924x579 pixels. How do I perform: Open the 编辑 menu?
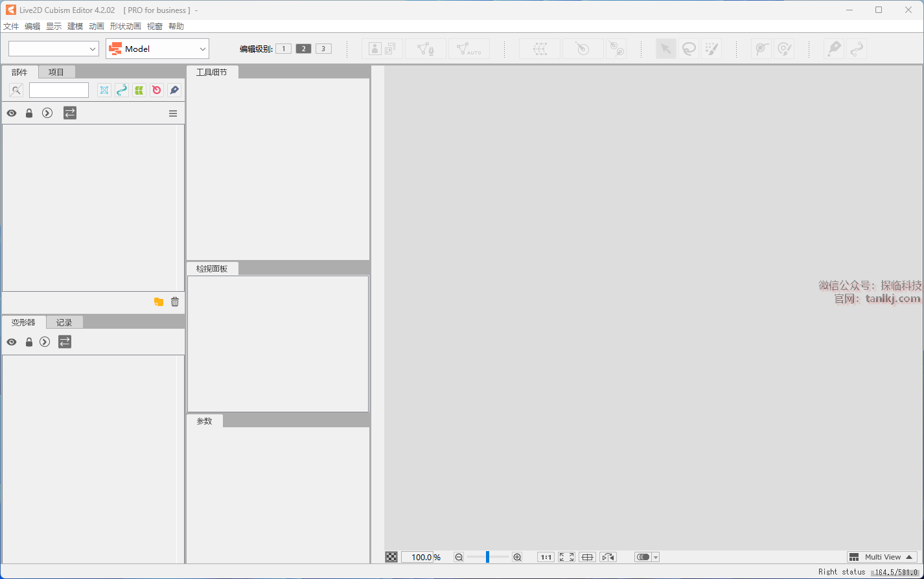(32, 27)
